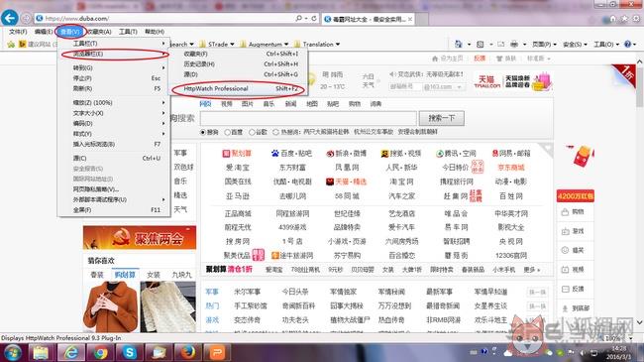Click the browser forward arrow button
This screenshot has height=362, width=644.
(x=26, y=19)
